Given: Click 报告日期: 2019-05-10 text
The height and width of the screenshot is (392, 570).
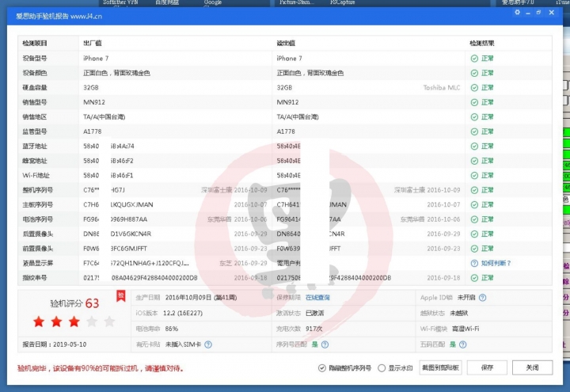Looking at the screenshot, I should pos(55,344).
